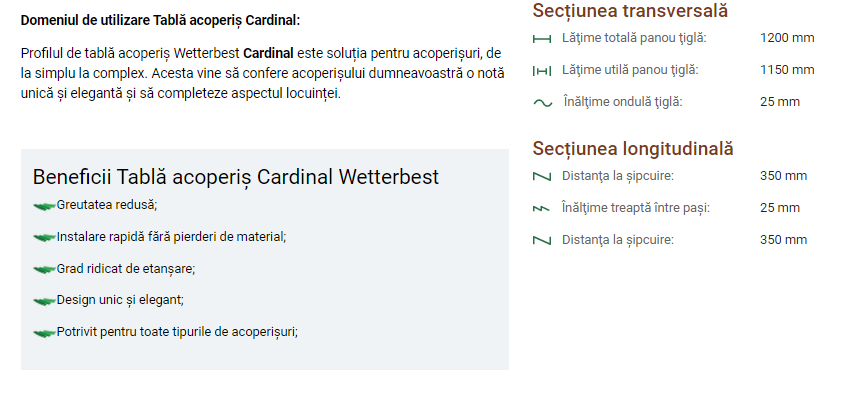Click the 1150 mm useful width value
This screenshot has height=393, width=841.
coord(787,70)
